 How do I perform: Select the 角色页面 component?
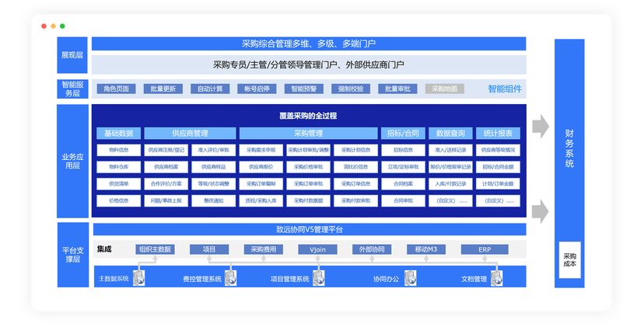pyautogui.click(x=116, y=89)
